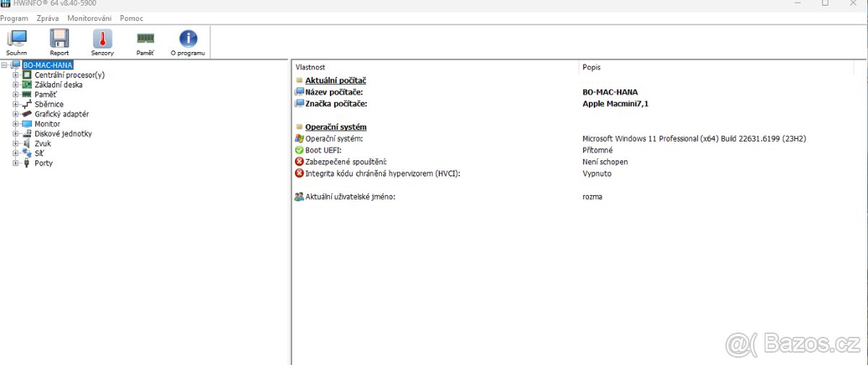Open the Zpráva menu

[x=48, y=18]
